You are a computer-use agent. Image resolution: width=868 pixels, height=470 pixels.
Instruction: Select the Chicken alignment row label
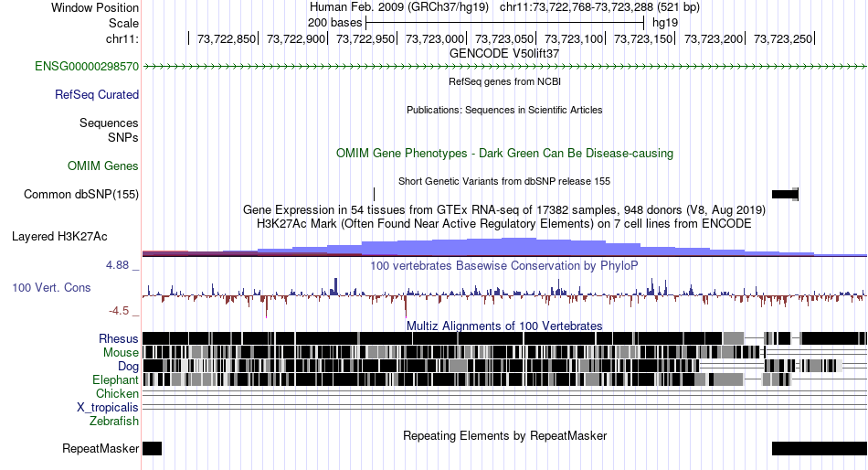[x=117, y=393]
